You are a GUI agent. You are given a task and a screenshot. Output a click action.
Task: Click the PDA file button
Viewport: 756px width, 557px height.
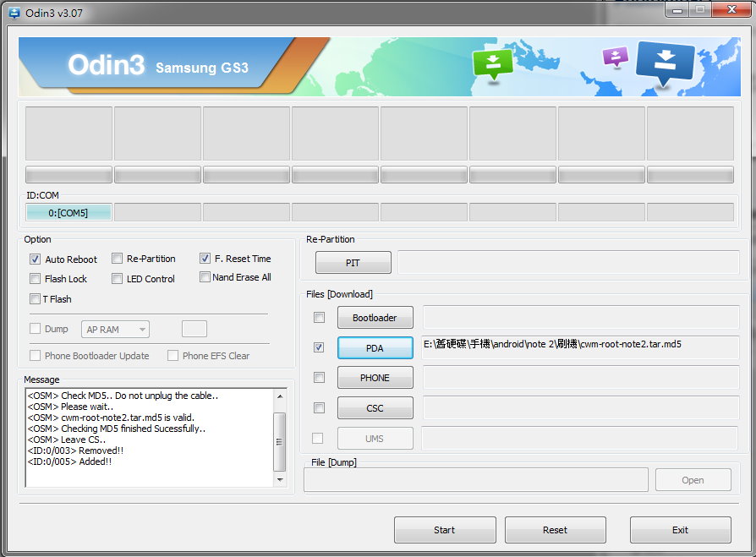click(375, 348)
